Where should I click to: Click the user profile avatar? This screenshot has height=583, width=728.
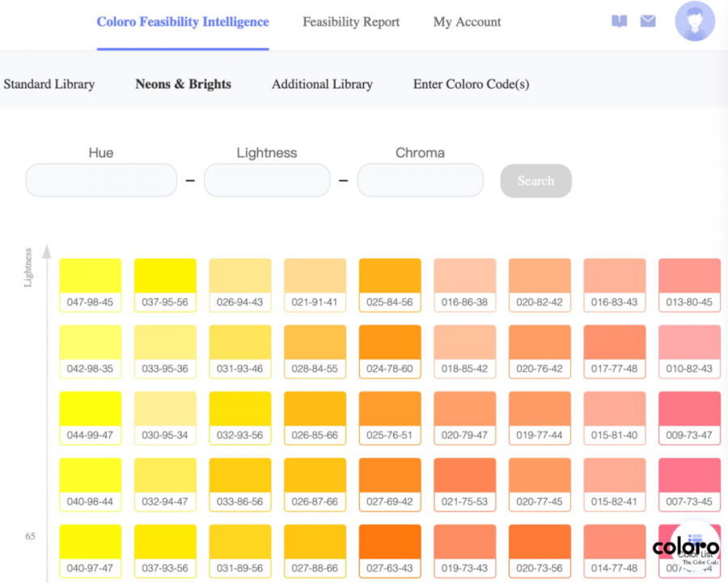[695, 21]
